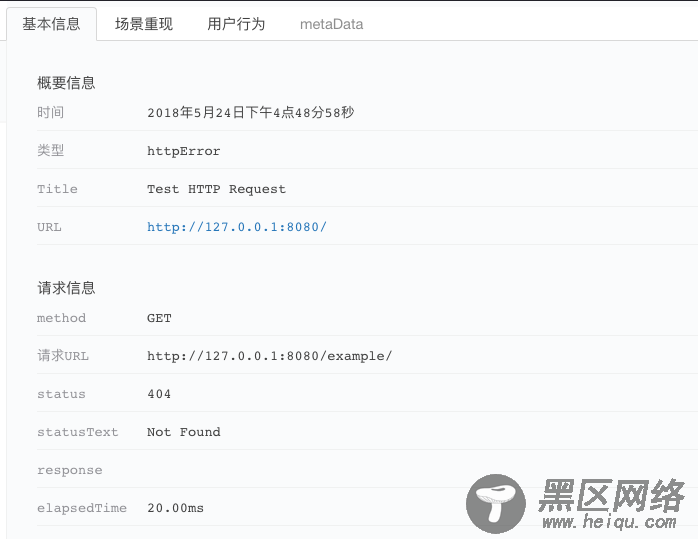Click the Test HTTP Request title value
Viewport: 698px width, 539px height.
pyautogui.click(x=216, y=189)
